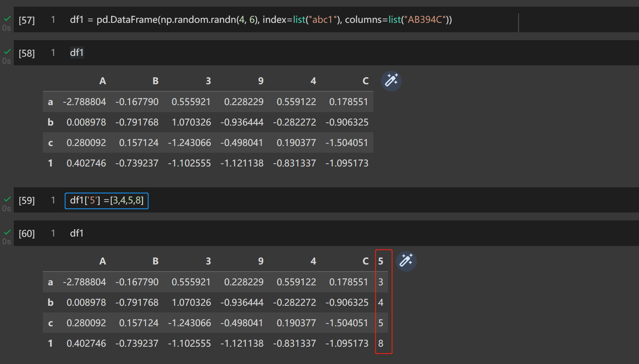Viewport: 639px width, 364px height.
Task: Click value 4 in column 5, row b
Action: [x=380, y=303]
